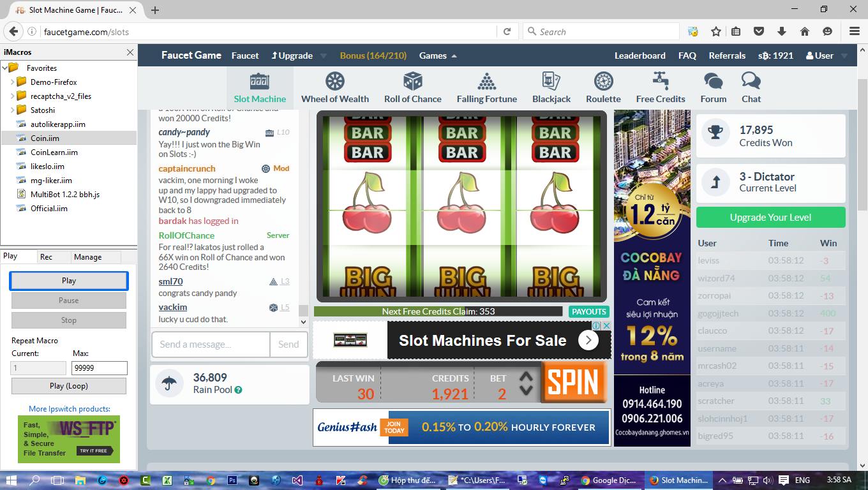View the PAYOUTS table
This screenshot has height=490, width=868.
589,311
